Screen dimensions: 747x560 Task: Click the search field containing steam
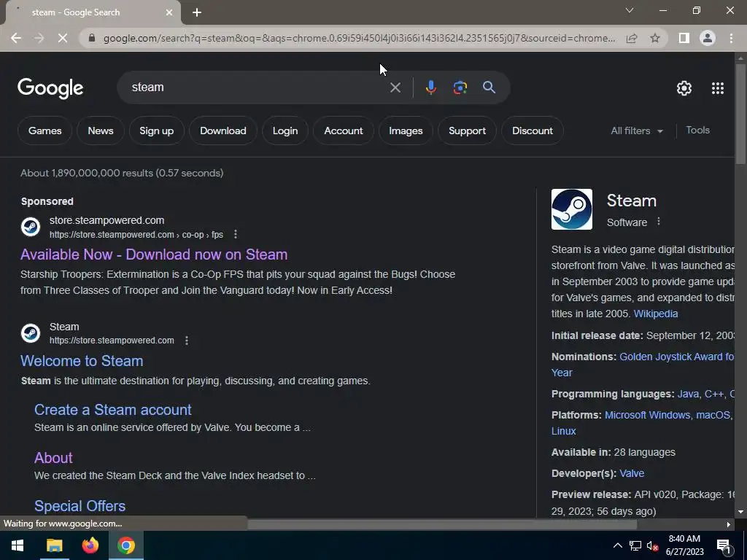(x=258, y=87)
